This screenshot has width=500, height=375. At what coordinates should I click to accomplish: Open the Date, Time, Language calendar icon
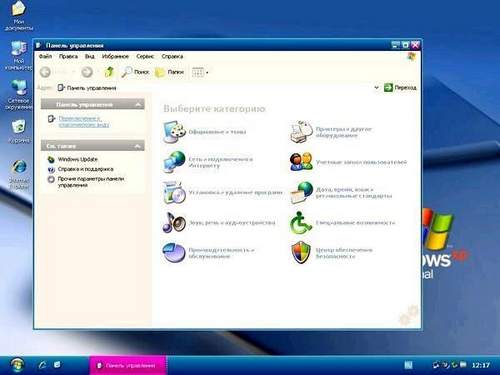click(x=301, y=192)
